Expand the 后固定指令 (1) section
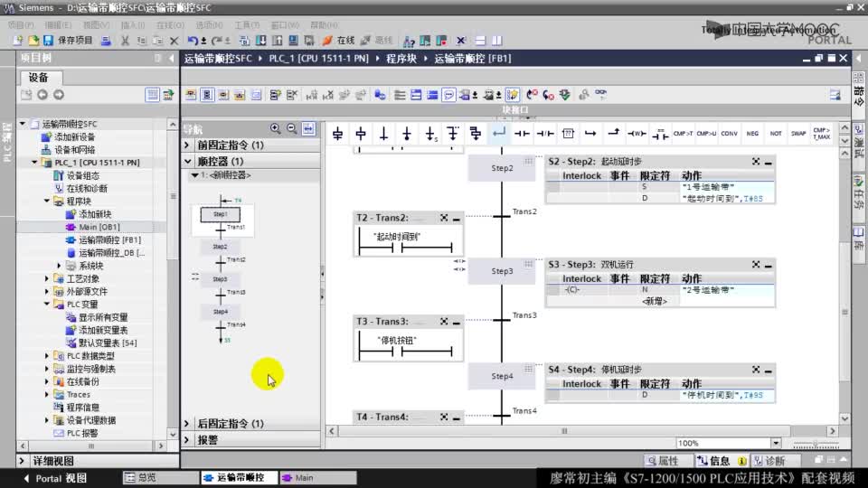The width and height of the screenshot is (868, 488). click(x=187, y=424)
